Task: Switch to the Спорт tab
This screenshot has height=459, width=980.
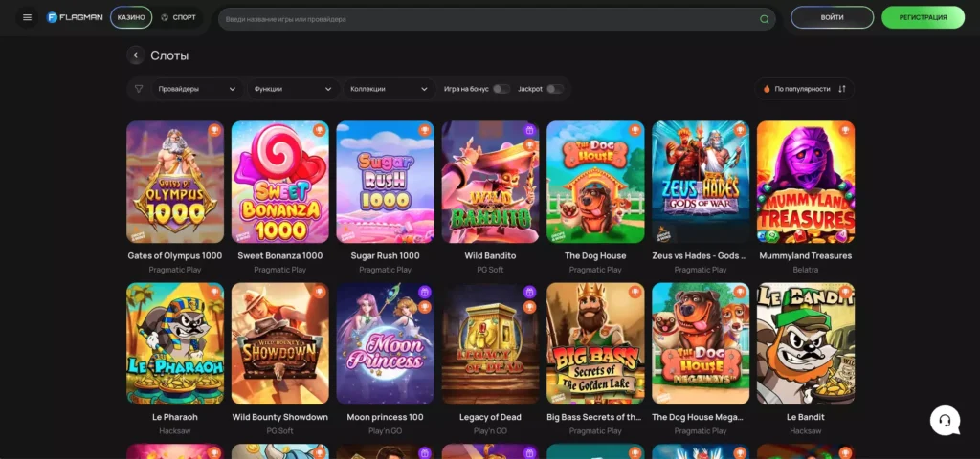Action: (x=179, y=17)
